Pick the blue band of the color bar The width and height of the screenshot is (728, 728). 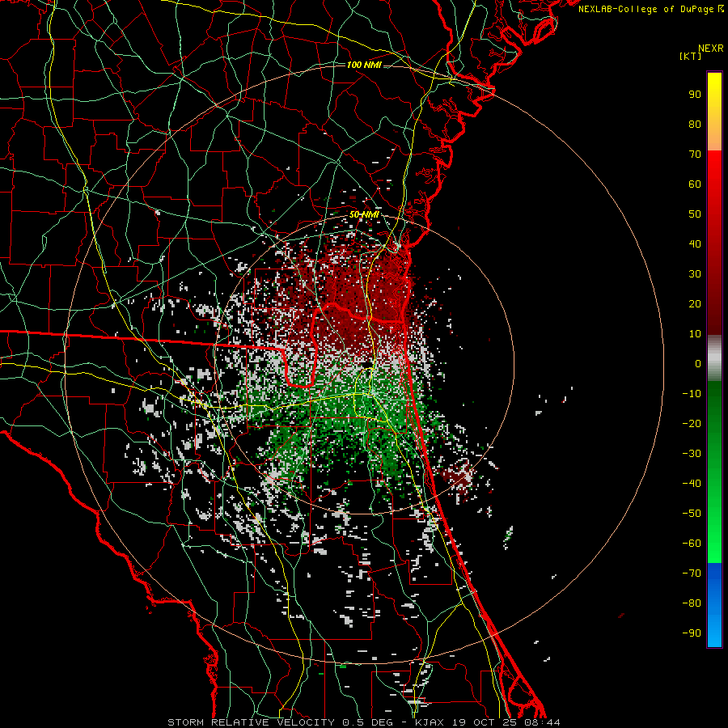[x=714, y=604]
